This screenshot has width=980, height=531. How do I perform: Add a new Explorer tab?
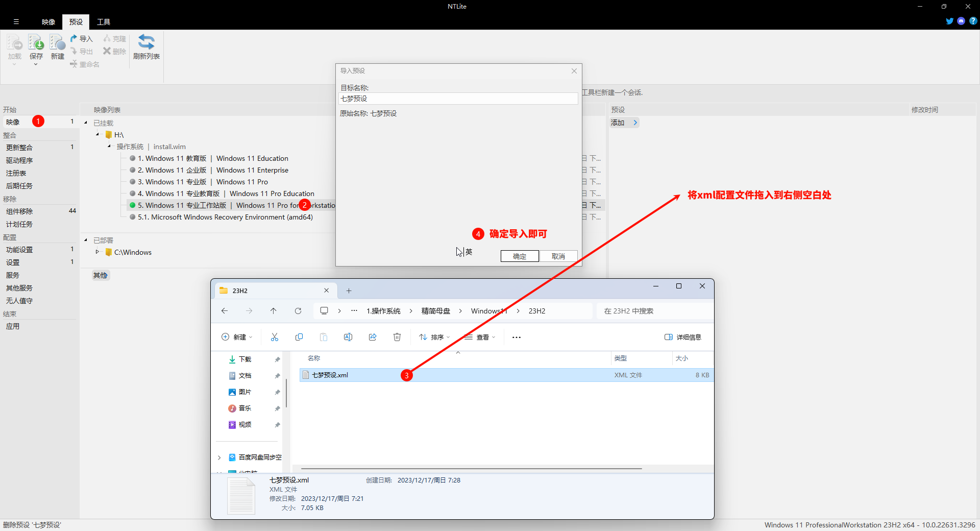349,291
